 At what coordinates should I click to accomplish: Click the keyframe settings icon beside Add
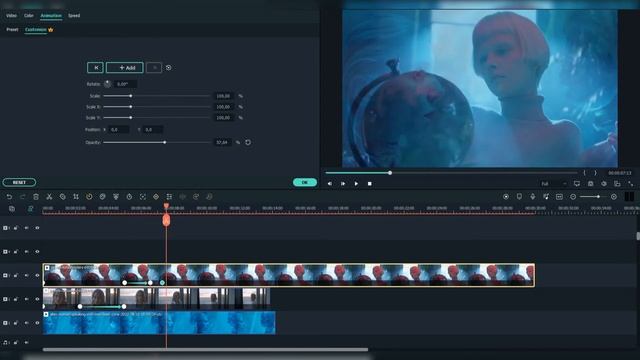(169, 68)
